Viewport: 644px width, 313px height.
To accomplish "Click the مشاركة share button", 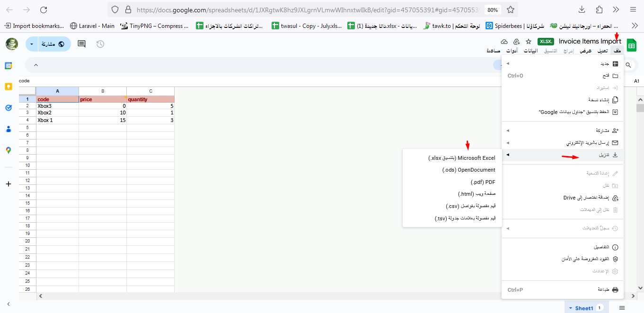I will [x=54, y=44].
